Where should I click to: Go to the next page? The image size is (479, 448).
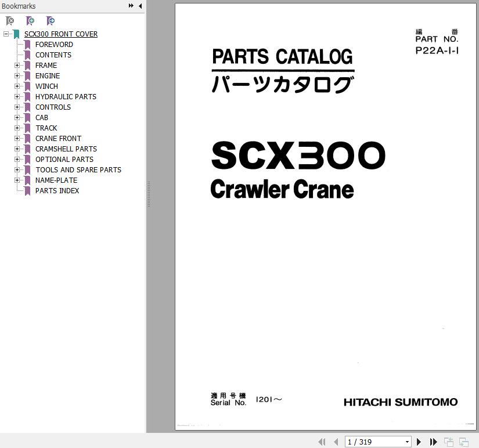[x=419, y=442]
